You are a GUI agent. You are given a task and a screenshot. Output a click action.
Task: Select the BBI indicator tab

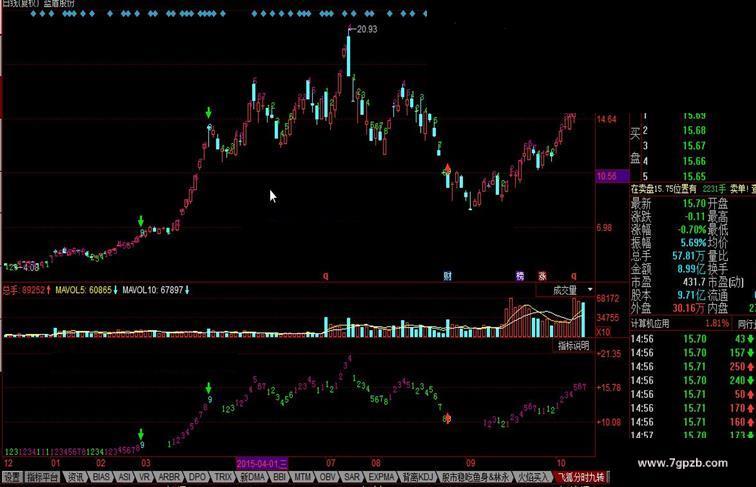point(279,477)
